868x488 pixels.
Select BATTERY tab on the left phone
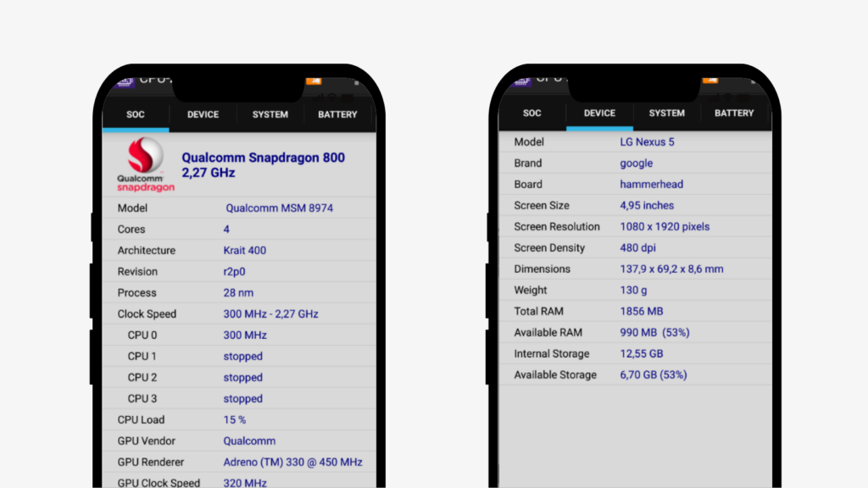tap(337, 115)
